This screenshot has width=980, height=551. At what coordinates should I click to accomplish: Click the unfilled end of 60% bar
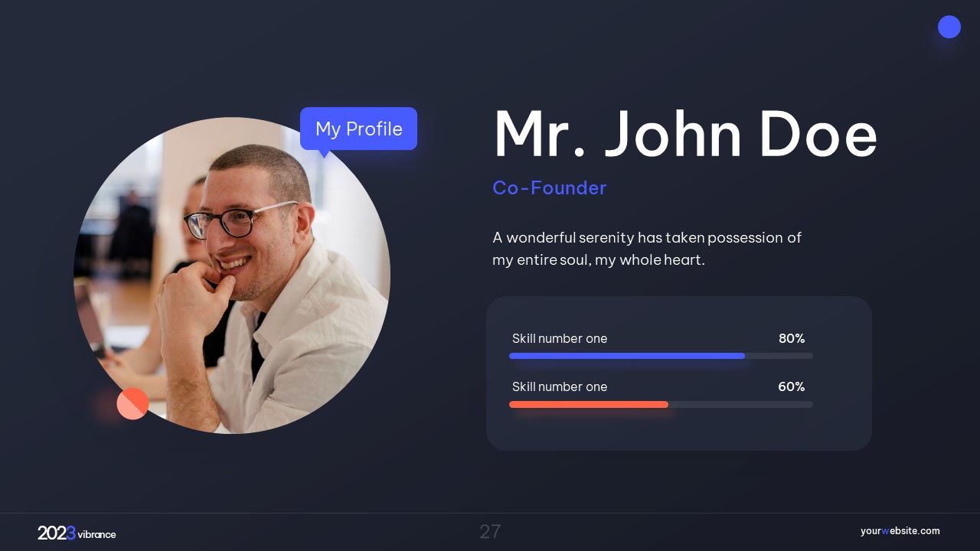(x=740, y=404)
